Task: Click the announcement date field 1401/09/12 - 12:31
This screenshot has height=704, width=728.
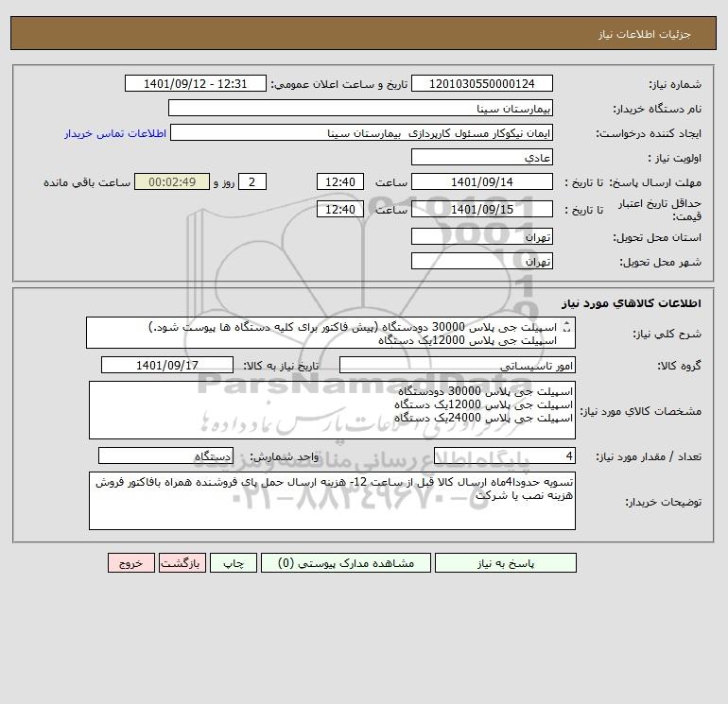Action: [x=196, y=83]
